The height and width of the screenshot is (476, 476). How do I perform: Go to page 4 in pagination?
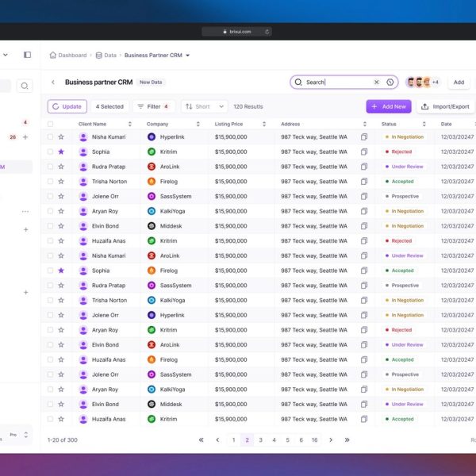pyautogui.click(x=274, y=440)
